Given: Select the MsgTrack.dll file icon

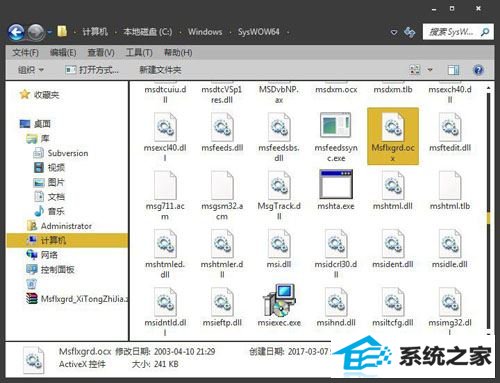Looking at the screenshot, I should pyautogui.click(x=279, y=185).
